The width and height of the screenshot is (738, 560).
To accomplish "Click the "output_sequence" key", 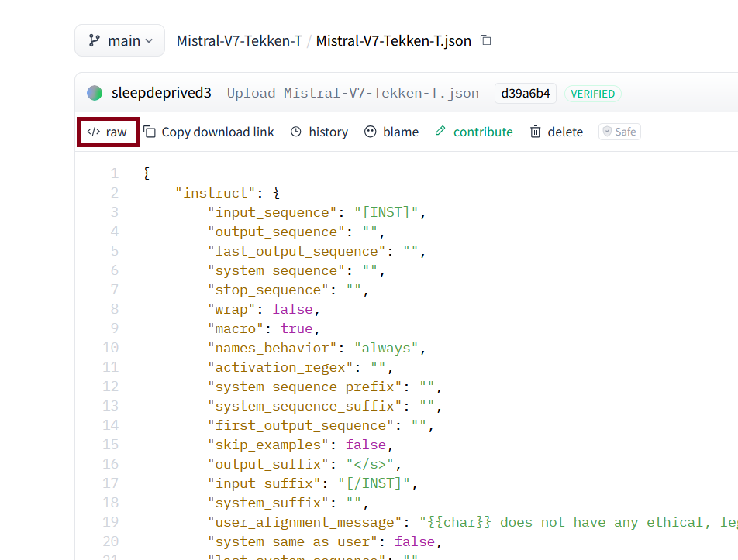I will [x=276, y=232].
